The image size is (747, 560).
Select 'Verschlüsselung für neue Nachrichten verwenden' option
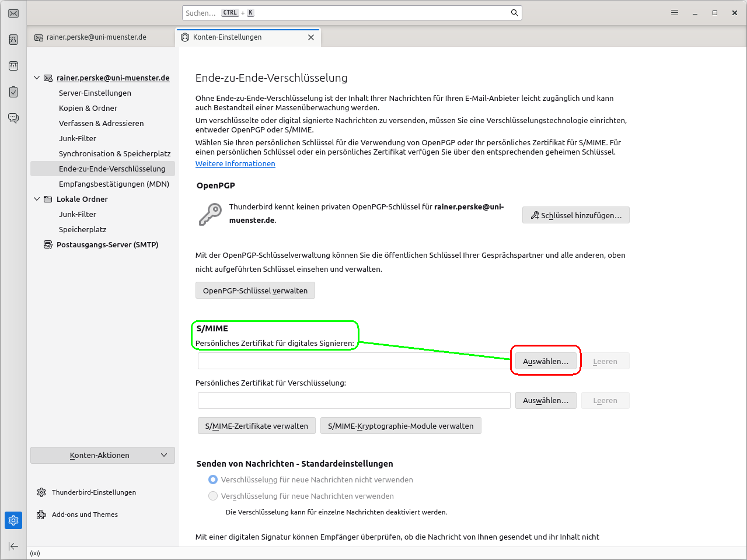click(x=213, y=496)
